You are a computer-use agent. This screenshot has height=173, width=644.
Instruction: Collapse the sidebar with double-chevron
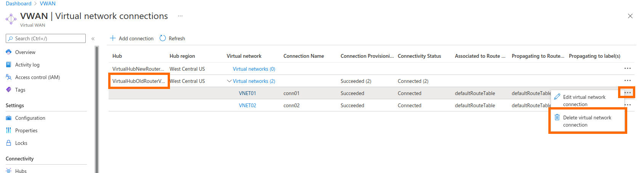tap(93, 39)
